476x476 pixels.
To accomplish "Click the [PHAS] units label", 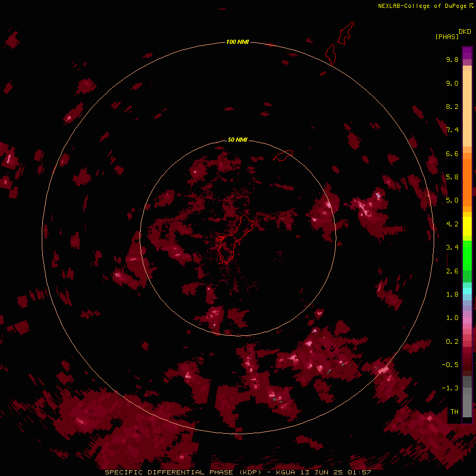I will [x=447, y=36].
